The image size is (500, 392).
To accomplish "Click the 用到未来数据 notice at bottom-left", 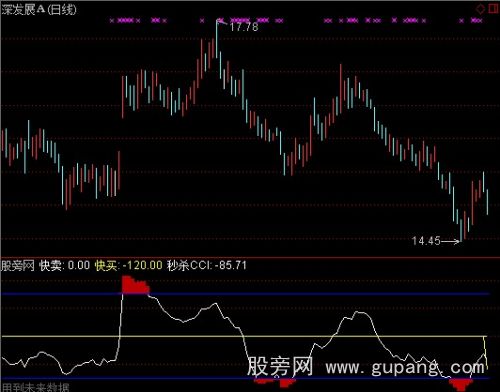I will click(x=35, y=387).
